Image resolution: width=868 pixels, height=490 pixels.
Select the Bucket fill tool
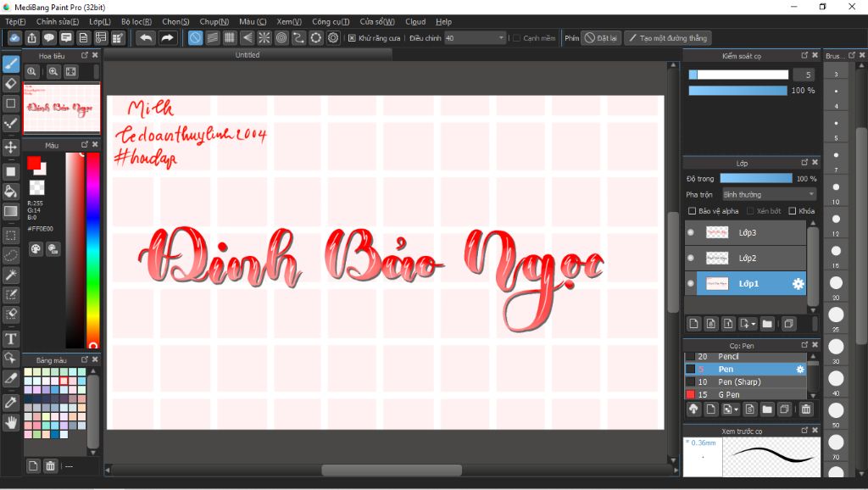11,192
